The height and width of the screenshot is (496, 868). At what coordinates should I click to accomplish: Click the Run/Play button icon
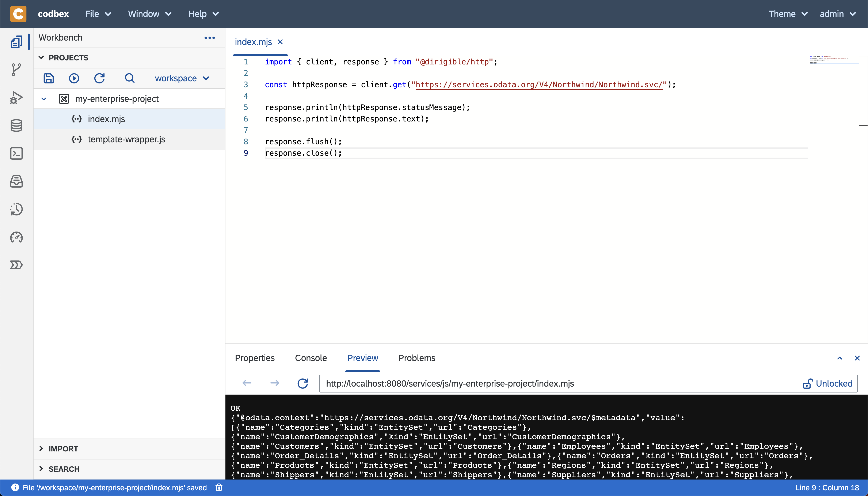(74, 78)
